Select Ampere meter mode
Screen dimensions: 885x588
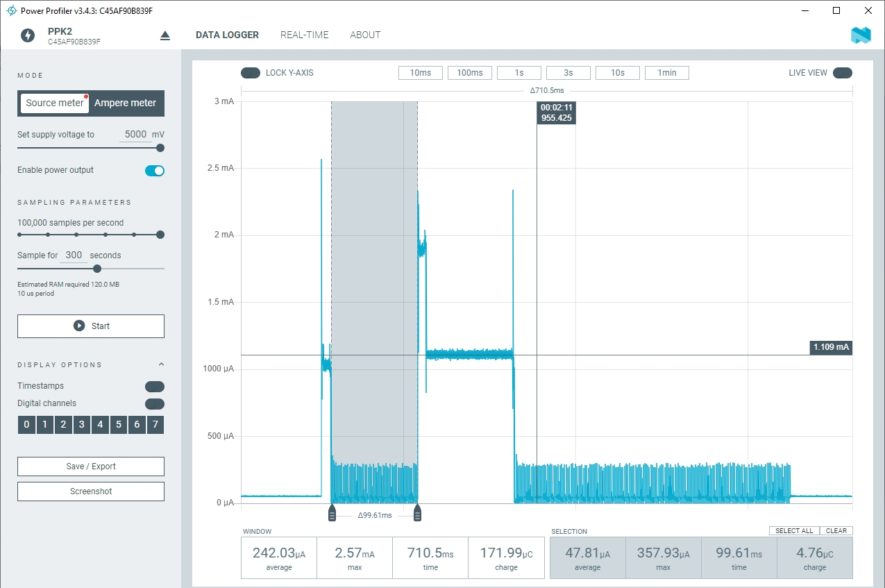point(126,103)
